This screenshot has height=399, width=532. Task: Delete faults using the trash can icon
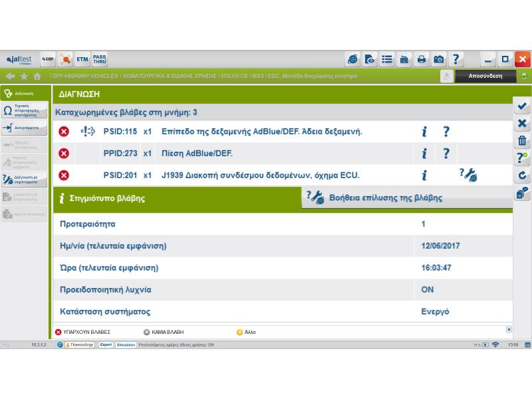click(x=522, y=140)
